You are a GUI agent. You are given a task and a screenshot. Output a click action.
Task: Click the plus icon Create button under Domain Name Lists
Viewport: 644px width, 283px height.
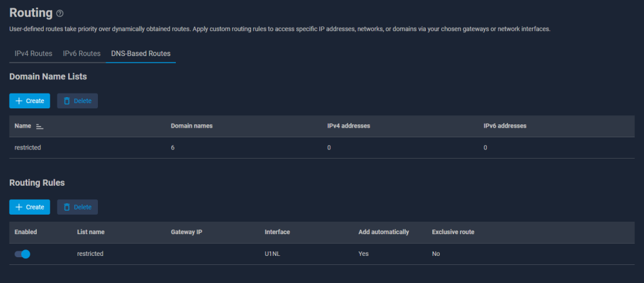coord(30,101)
